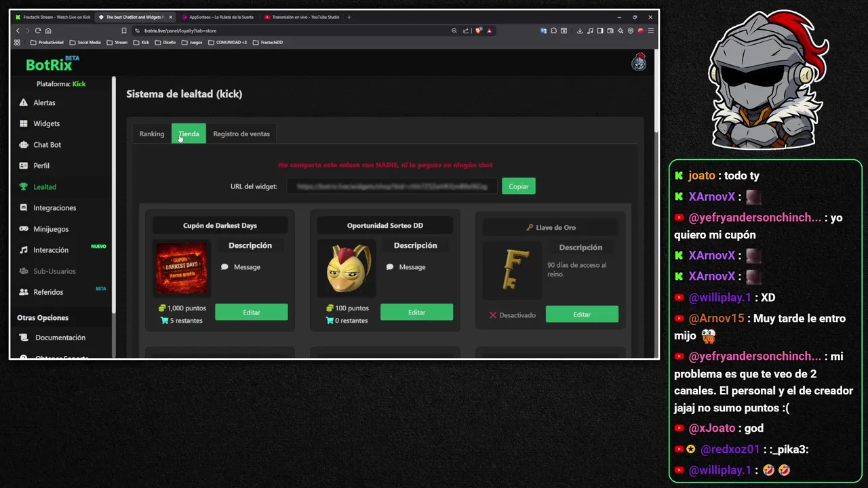The width and height of the screenshot is (868, 488).
Task: Click the 'Desactivado' status text
Action: 517,315
